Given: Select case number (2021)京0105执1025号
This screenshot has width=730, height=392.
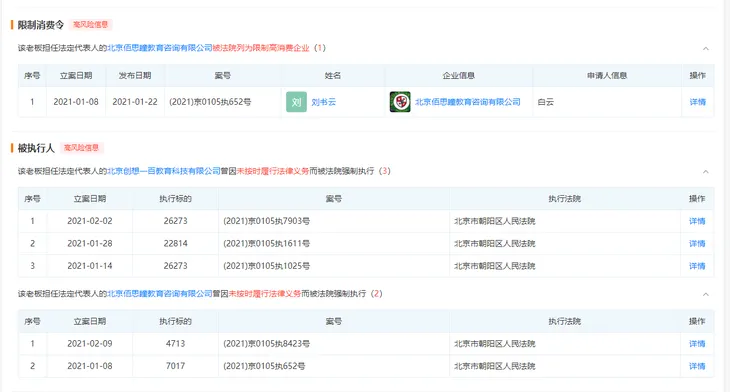Looking at the screenshot, I should tap(267, 266).
